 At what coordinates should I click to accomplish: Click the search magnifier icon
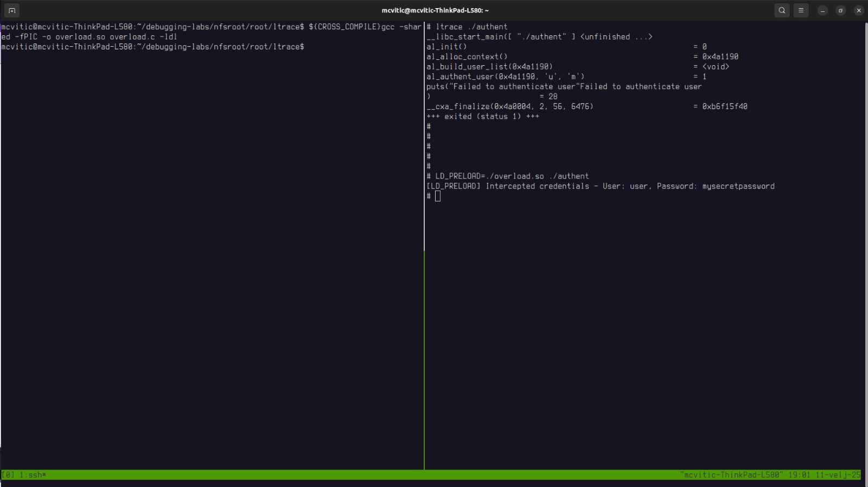[782, 10]
